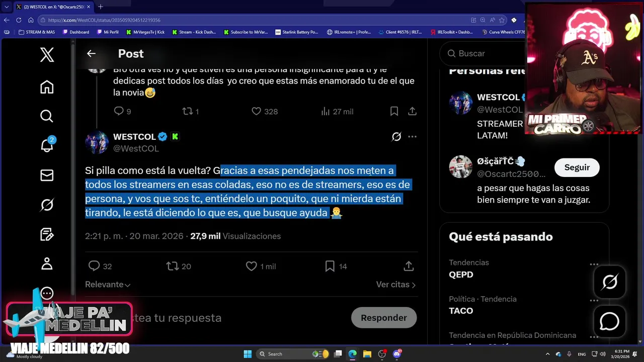Open Mi Perfil bookmark
The height and width of the screenshot is (362, 644).
coord(108,32)
